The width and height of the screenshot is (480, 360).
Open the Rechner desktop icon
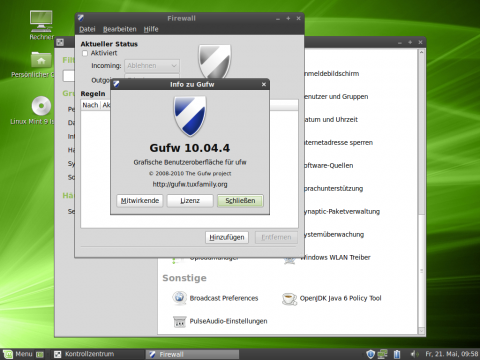pyautogui.click(x=41, y=21)
